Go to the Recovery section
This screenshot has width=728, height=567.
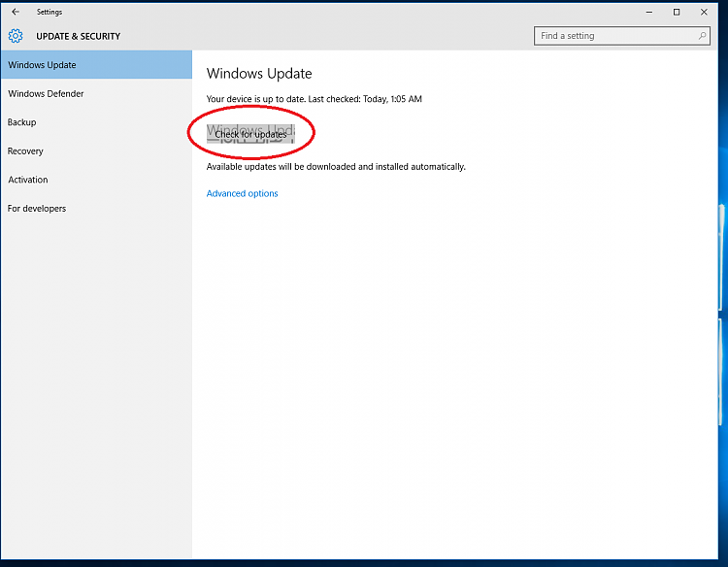[96, 150]
